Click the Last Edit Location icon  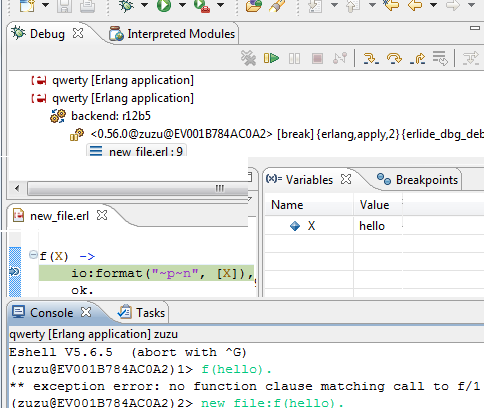[x=391, y=5]
